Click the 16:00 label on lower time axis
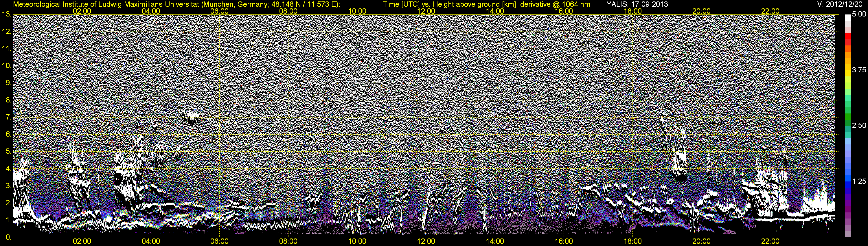Screen dimensions: 868x246 click(x=564, y=241)
